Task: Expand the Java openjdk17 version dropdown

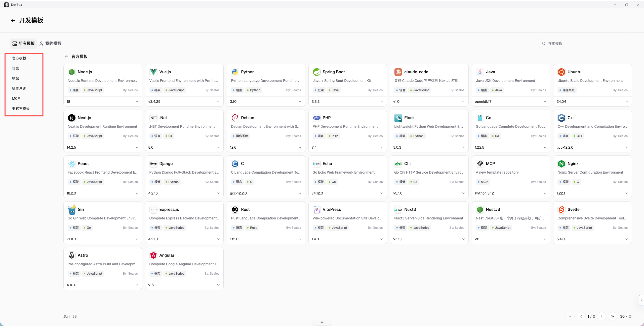Action: pos(511,102)
